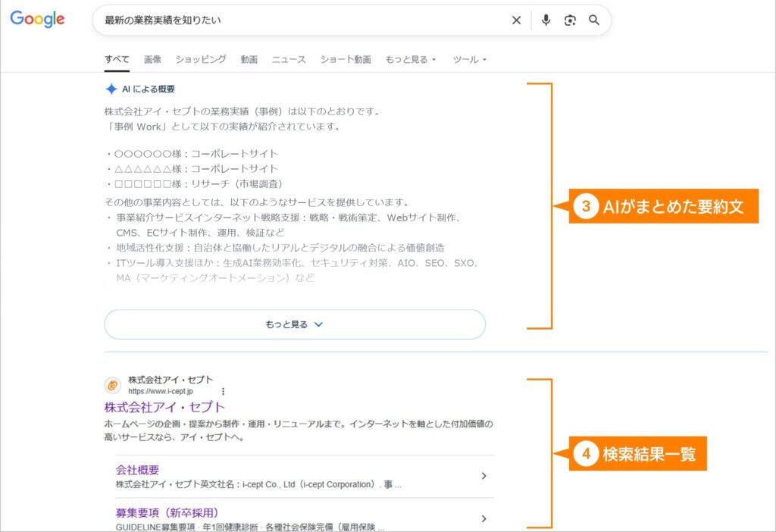The image size is (776, 532).
Task: Expand the AI summary with もっと見る
Action: (x=295, y=324)
